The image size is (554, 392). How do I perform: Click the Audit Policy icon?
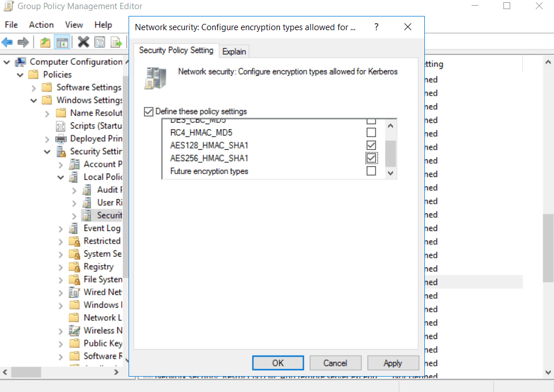[x=87, y=190]
